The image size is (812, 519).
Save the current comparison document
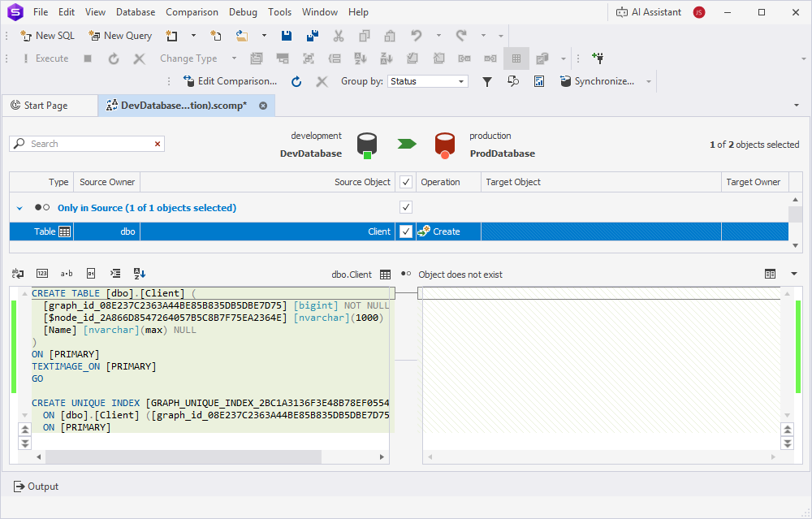pyautogui.click(x=285, y=36)
